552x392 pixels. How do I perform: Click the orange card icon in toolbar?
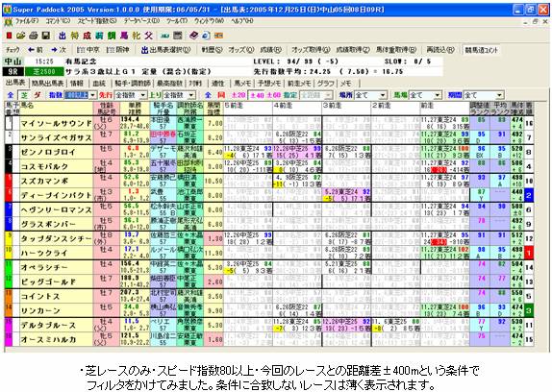coord(218,36)
